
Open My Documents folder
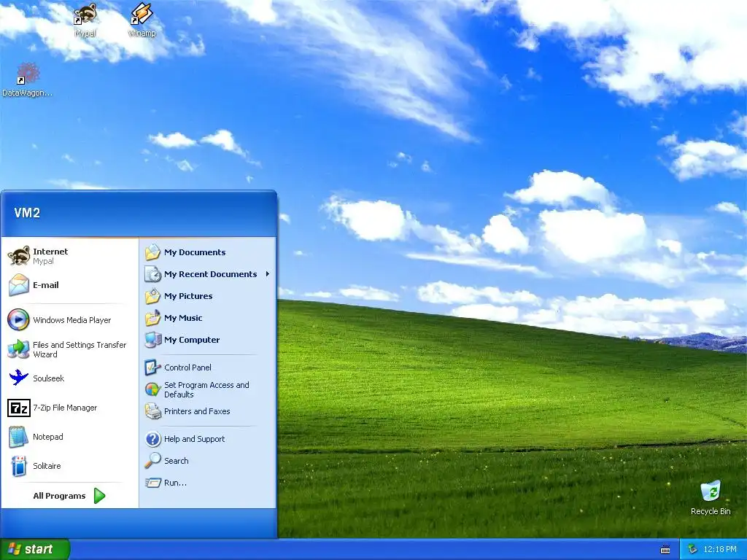tap(207, 252)
